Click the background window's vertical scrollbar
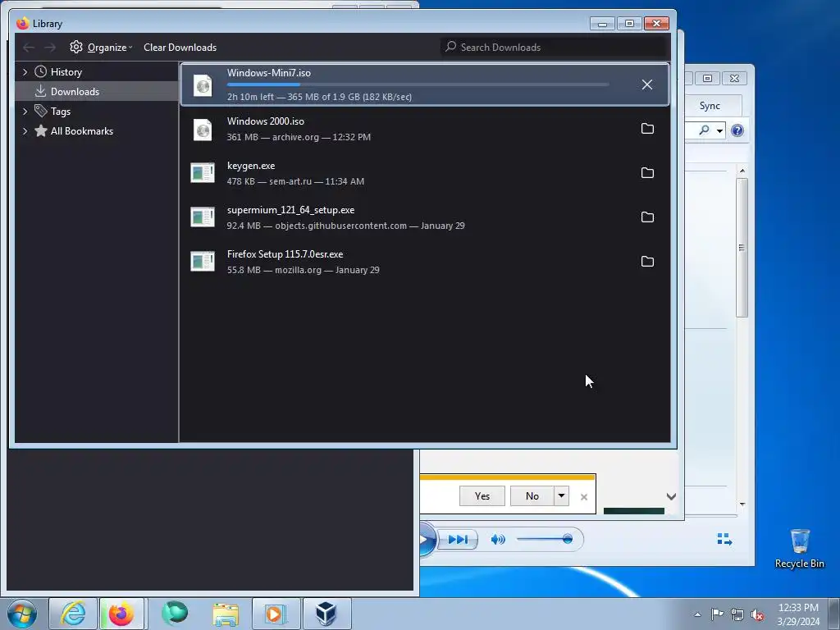 pos(742,248)
